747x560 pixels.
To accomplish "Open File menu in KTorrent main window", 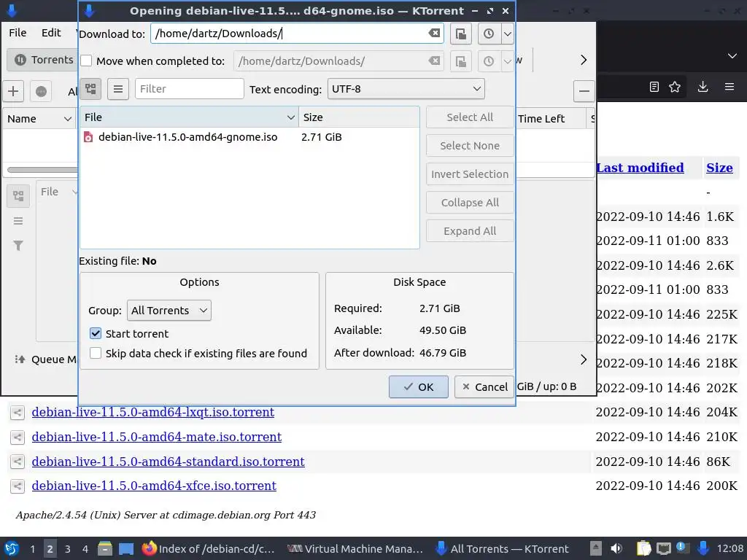I will point(18,33).
